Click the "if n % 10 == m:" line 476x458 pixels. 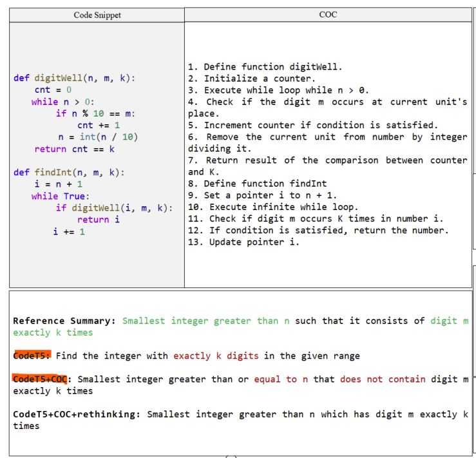point(95,113)
